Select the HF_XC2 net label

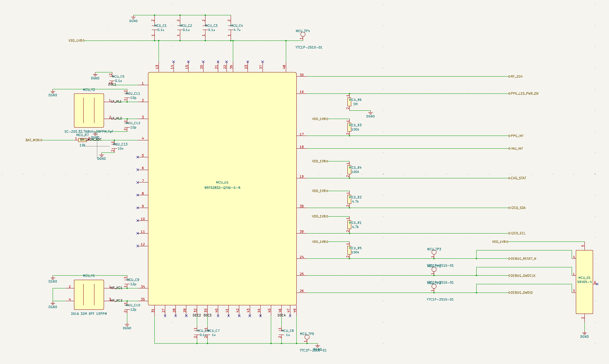(116, 301)
